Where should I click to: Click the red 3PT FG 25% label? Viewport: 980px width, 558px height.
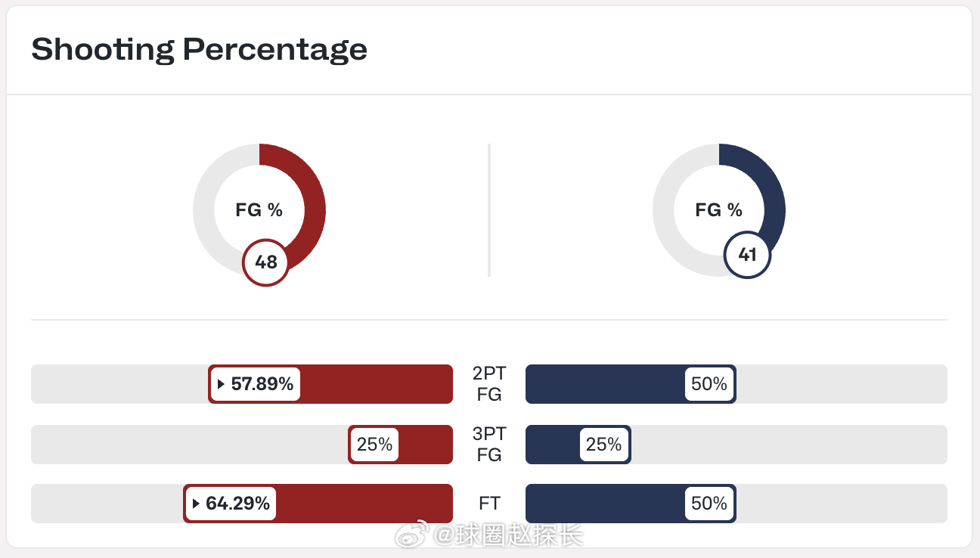(x=374, y=445)
